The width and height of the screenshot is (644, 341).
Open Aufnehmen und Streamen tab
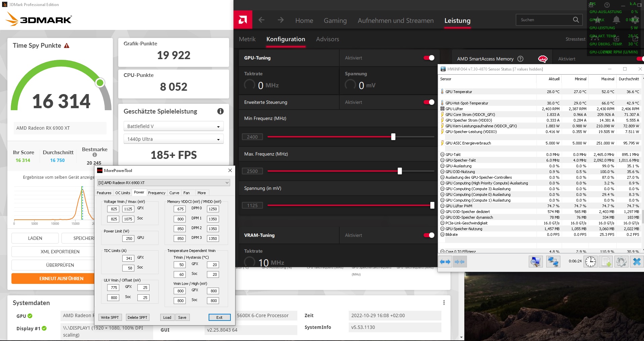tap(395, 20)
